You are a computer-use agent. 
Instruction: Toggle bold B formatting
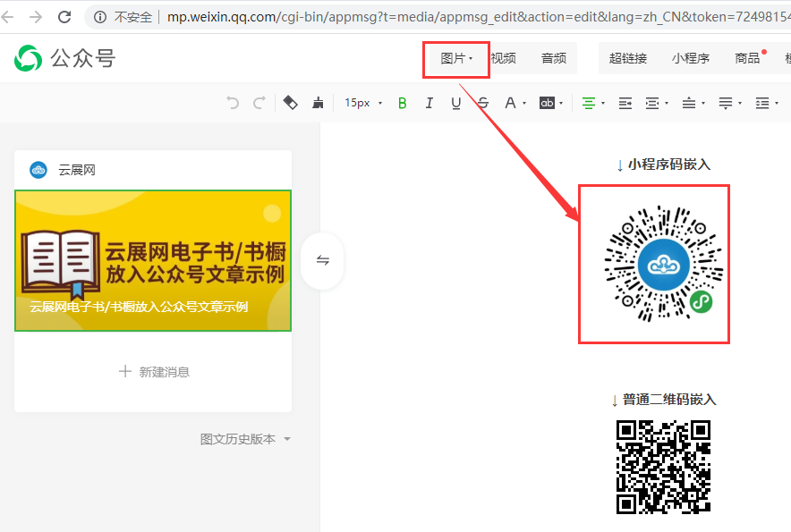402,103
